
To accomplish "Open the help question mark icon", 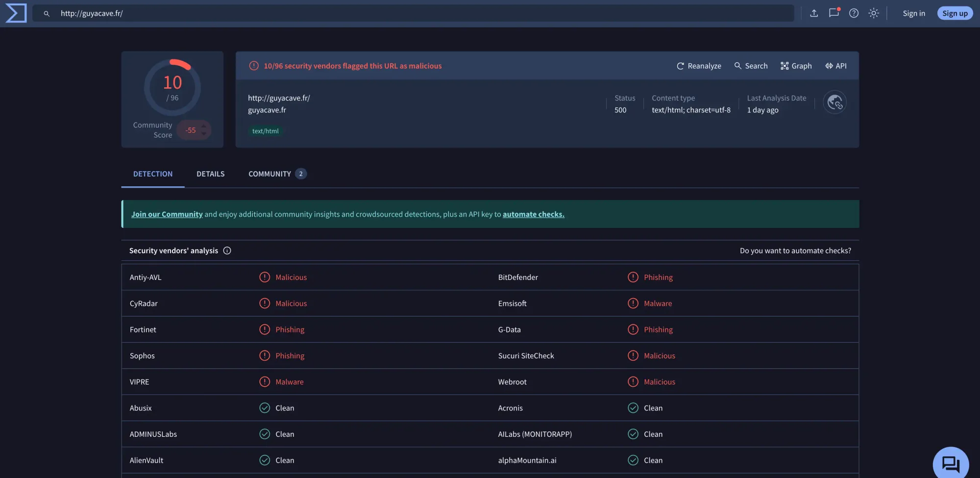I will pos(854,13).
